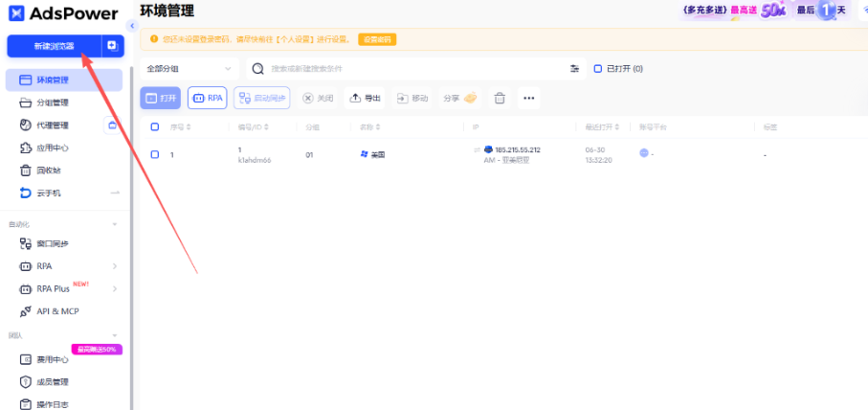Viewport: 868px width, 410px height.
Task: Click the group cell 01
Action: [x=309, y=155]
